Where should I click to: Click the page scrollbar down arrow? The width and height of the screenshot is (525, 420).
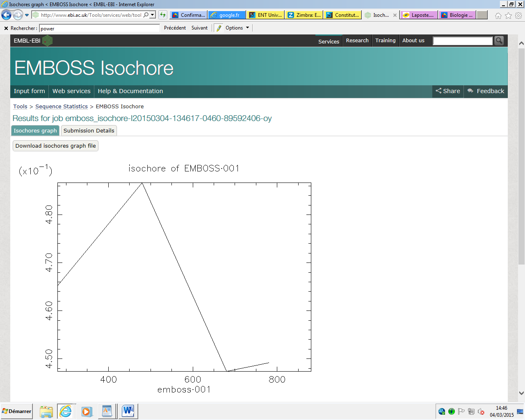click(521, 393)
